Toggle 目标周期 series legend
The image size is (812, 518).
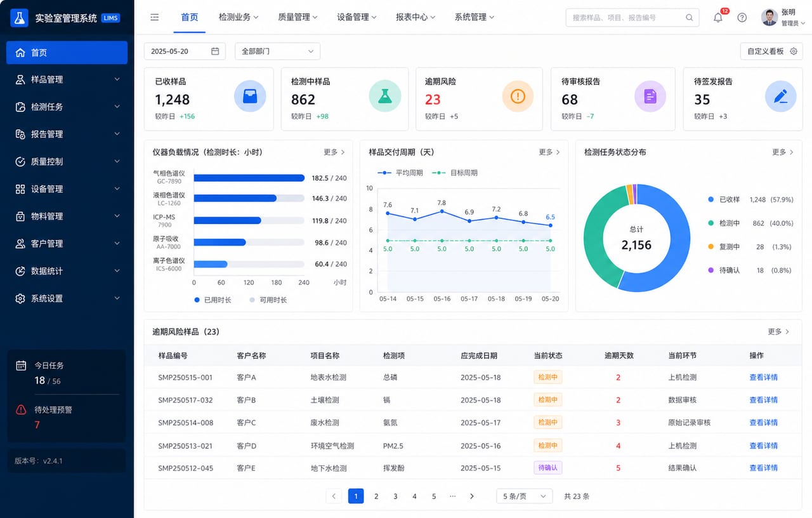[x=455, y=173]
